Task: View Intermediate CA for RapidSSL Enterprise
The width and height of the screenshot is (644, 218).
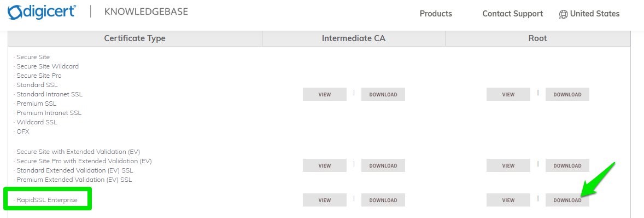Action: 325,200
